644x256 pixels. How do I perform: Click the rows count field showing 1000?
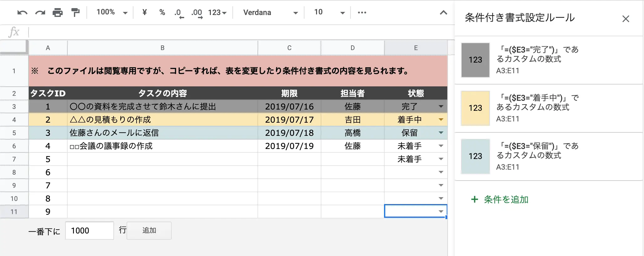click(90, 231)
